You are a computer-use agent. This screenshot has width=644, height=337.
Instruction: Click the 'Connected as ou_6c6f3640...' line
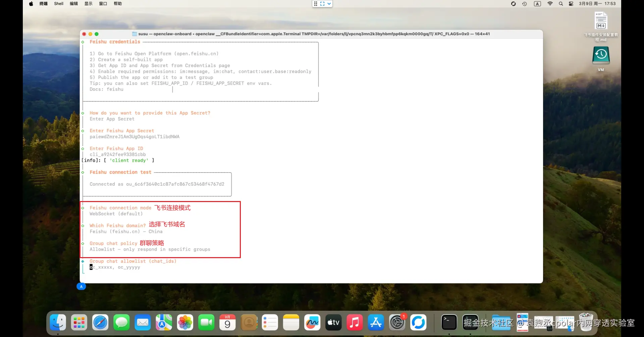157,184
